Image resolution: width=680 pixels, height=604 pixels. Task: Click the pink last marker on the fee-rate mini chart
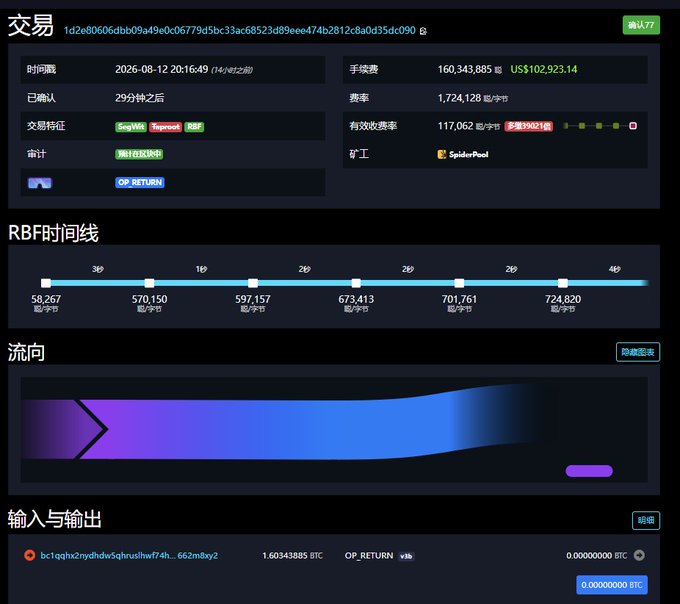633,126
